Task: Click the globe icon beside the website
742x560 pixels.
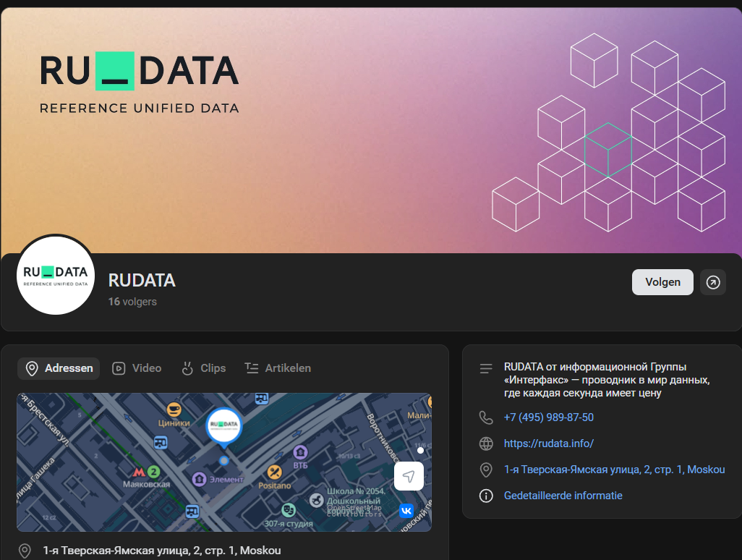Action: [x=486, y=444]
